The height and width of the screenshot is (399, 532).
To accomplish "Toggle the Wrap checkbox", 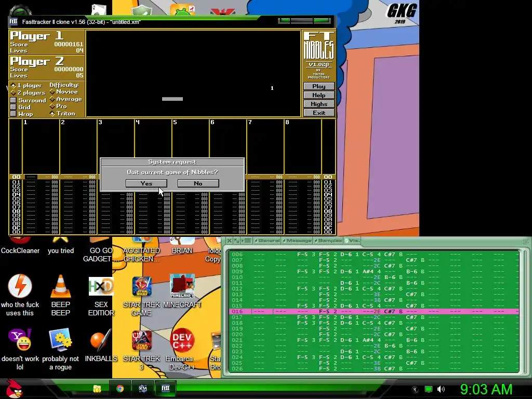I will coord(13,114).
